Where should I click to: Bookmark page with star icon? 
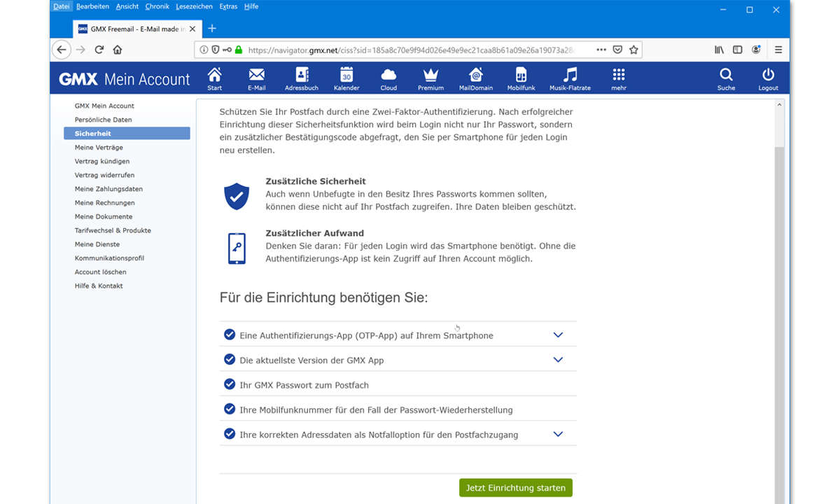click(x=633, y=50)
